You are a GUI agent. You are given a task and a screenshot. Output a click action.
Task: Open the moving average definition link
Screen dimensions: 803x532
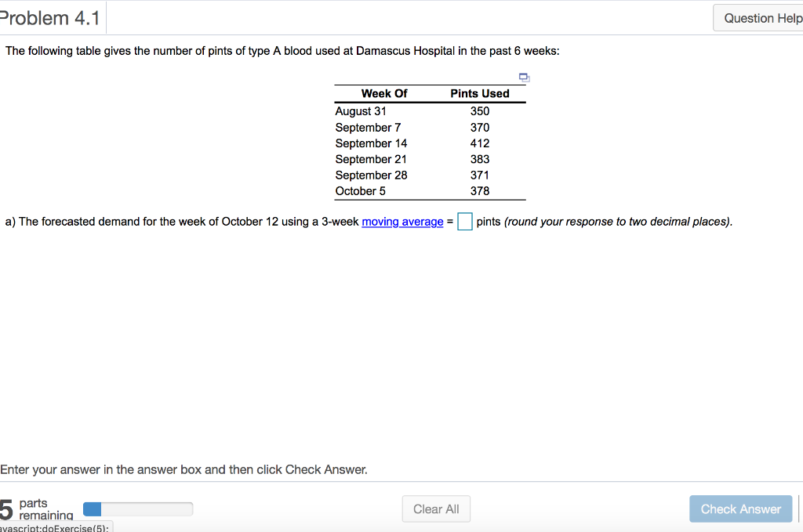point(402,222)
